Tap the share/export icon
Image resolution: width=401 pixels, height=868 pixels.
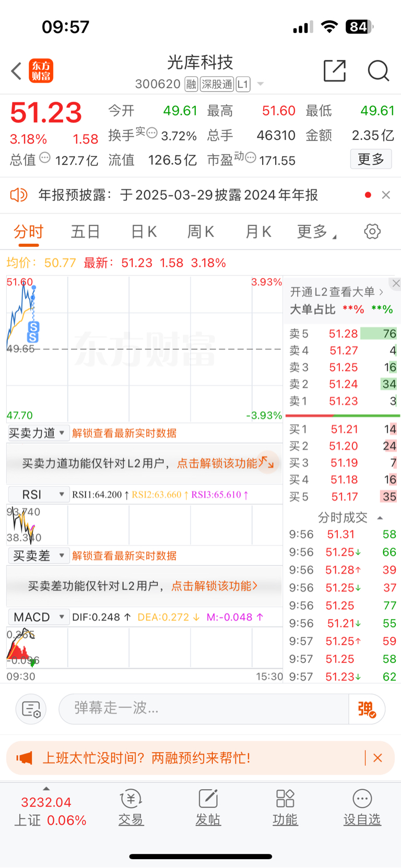(x=335, y=70)
